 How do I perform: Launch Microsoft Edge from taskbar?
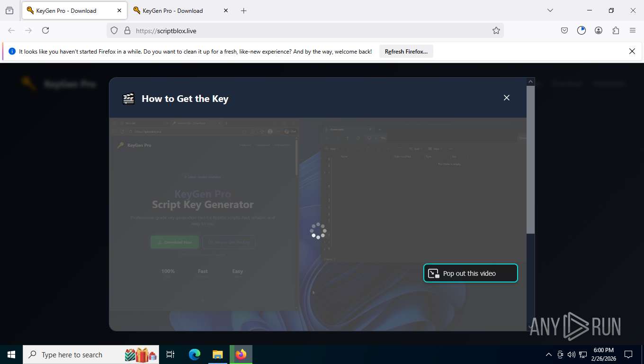[x=195, y=355]
